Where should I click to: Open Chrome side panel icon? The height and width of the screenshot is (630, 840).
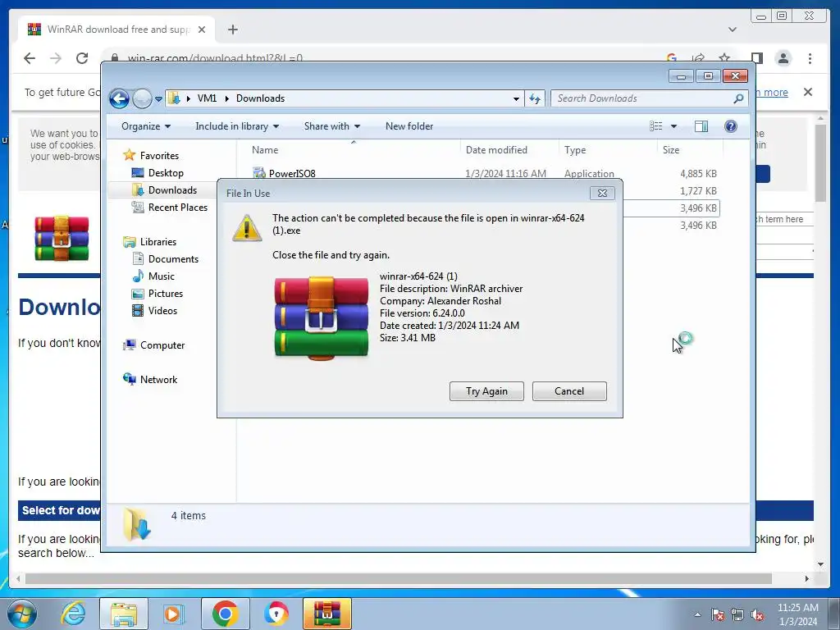click(x=757, y=58)
